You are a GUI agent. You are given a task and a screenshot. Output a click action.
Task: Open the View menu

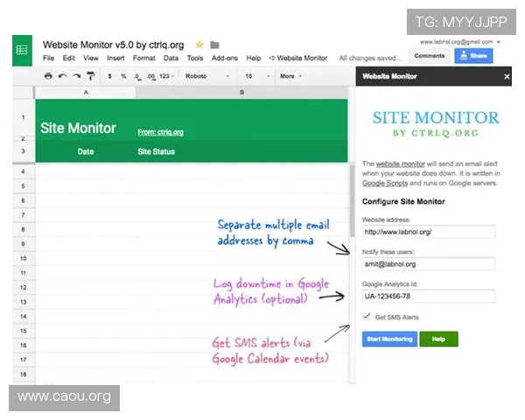coord(91,58)
